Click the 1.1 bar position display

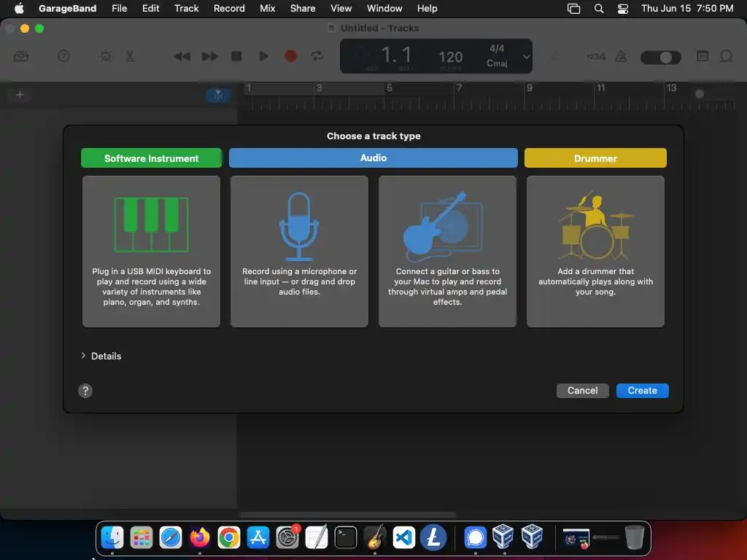(x=396, y=55)
